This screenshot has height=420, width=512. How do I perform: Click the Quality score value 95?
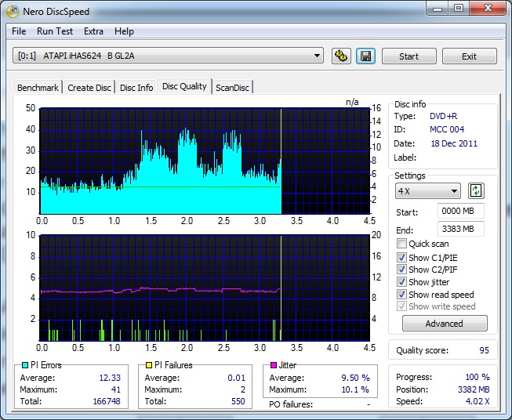click(485, 350)
